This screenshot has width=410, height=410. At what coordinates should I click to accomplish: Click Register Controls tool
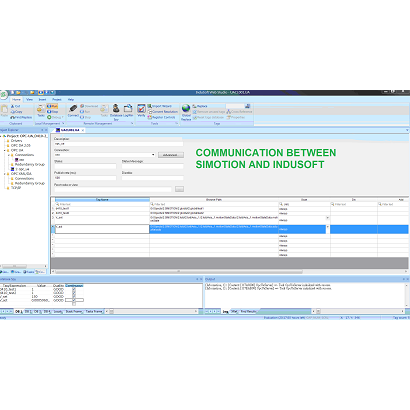pyautogui.click(x=161, y=117)
